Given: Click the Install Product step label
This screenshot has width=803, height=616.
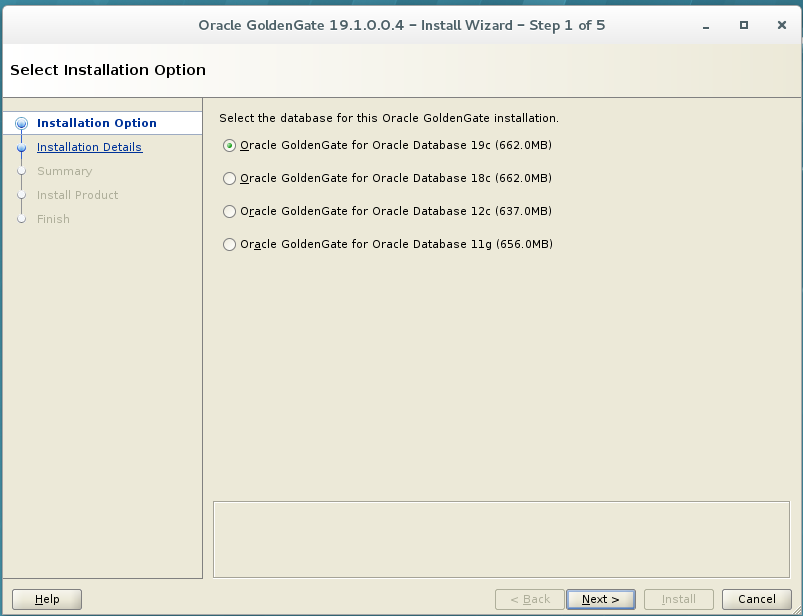Looking at the screenshot, I should click(x=77, y=195).
